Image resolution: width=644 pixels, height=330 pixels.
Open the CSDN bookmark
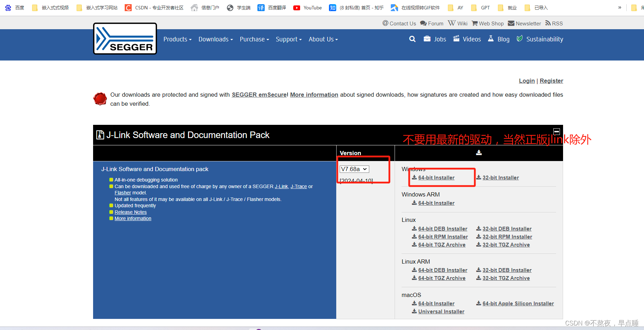pos(154,8)
